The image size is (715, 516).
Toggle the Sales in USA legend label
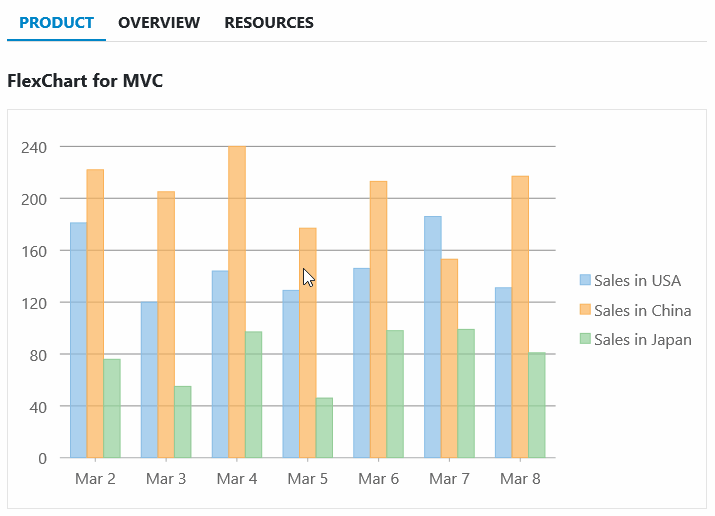637,280
